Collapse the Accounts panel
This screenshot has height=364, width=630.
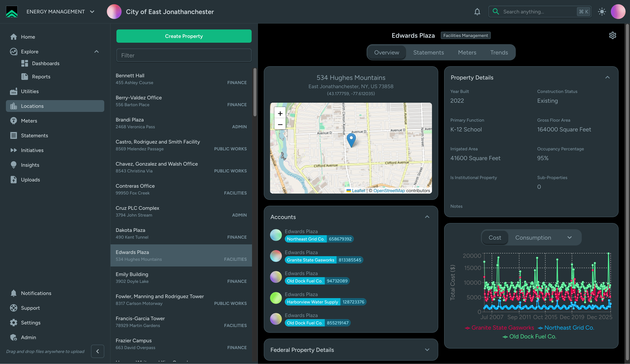427,217
